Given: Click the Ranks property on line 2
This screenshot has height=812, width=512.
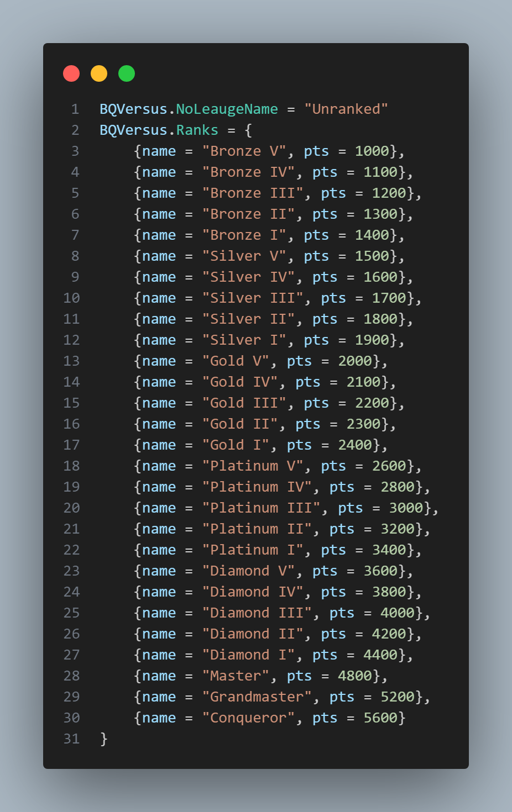Looking at the screenshot, I should click(x=197, y=130).
